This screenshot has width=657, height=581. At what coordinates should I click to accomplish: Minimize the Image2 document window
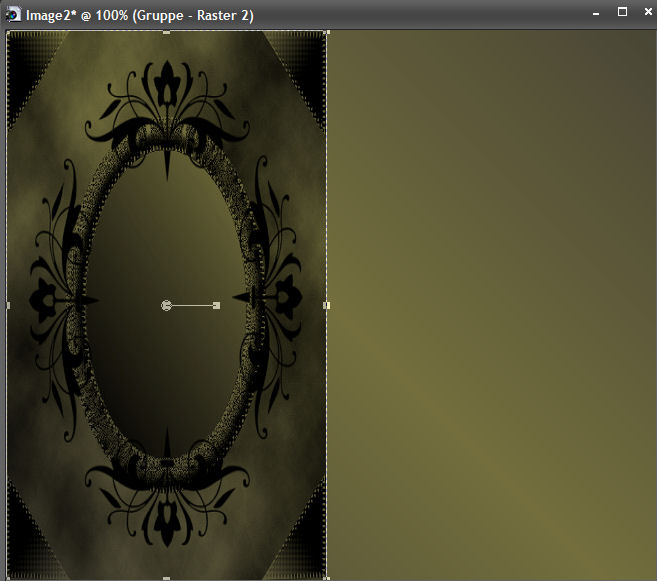596,13
